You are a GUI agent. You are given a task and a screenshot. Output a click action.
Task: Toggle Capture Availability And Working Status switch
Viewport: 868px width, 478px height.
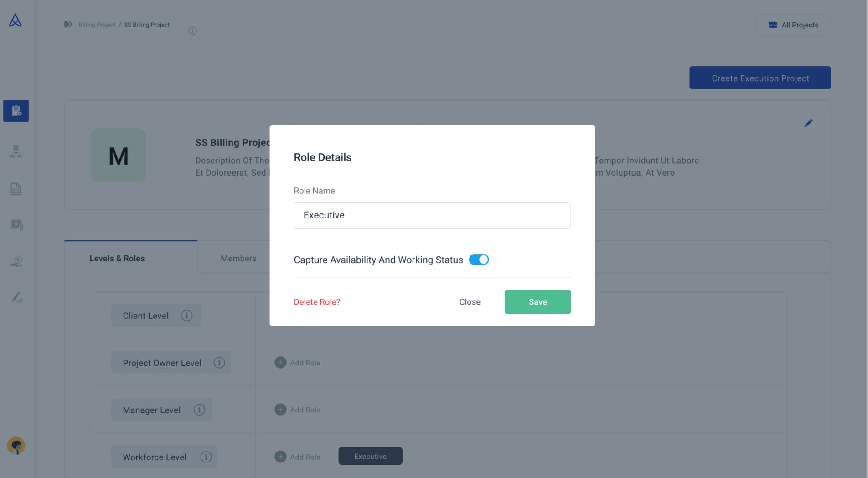pyautogui.click(x=479, y=260)
